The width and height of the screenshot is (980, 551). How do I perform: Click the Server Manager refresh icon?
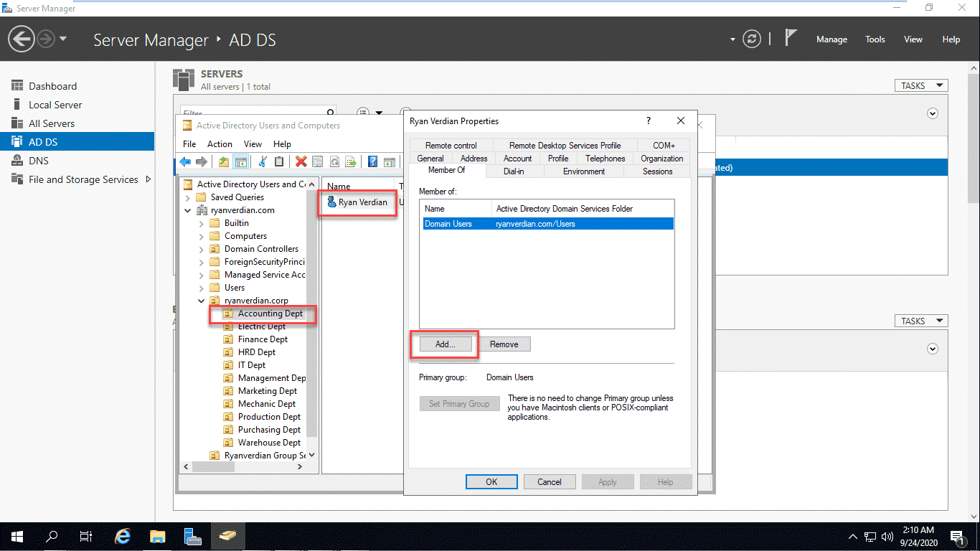[x=752, y=39]
